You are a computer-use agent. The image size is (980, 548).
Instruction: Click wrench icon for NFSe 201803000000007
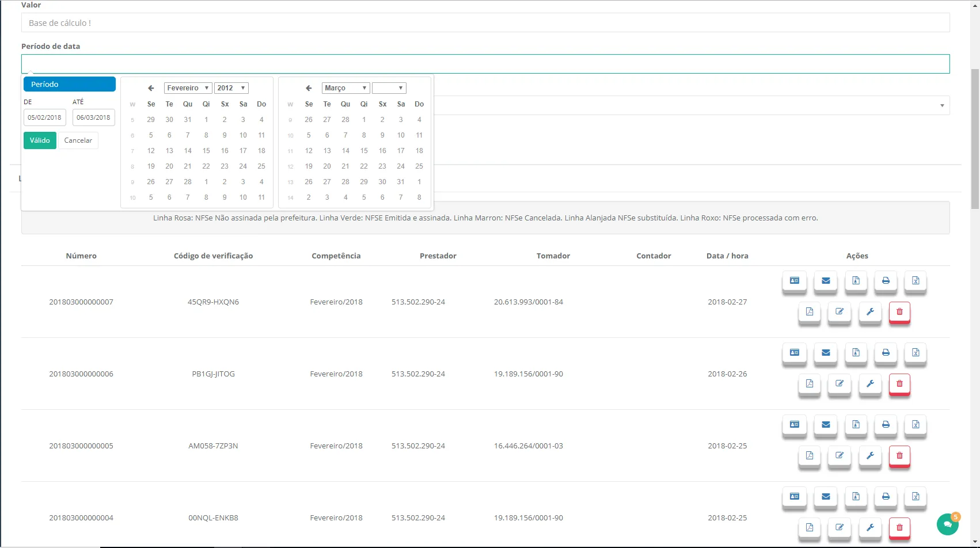click(870, 312)
